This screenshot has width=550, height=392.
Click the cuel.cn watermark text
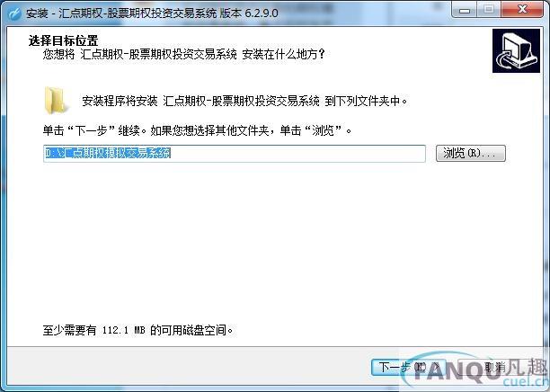(x=525, y=382)
